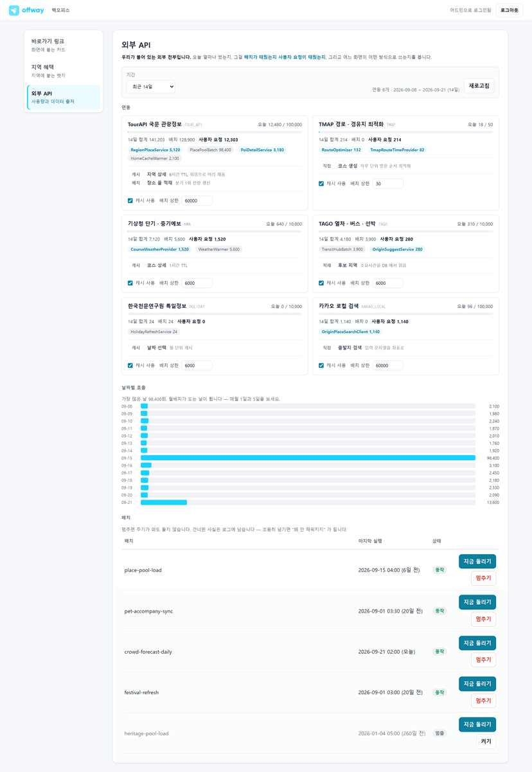This screenshot has width=532, height=772.
Task: Click the TMAP 배치 상한 input showing 30
Action: pos(388,184)
